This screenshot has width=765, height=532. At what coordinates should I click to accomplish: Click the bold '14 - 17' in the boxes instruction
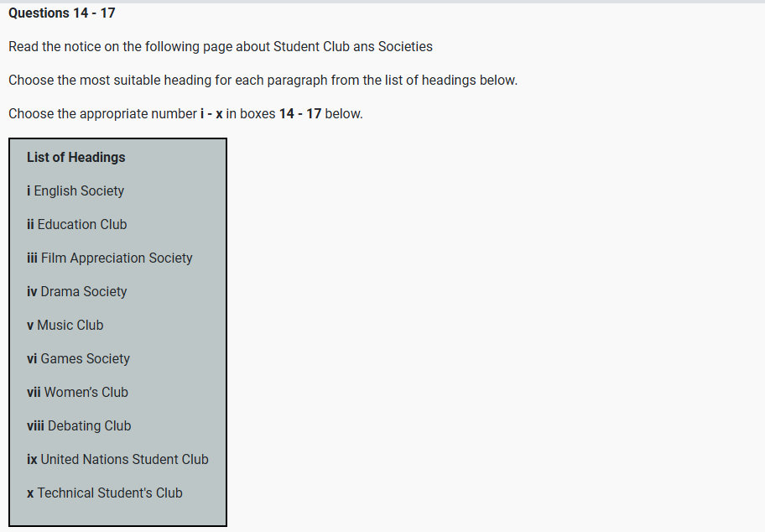[x=300, y=114]
